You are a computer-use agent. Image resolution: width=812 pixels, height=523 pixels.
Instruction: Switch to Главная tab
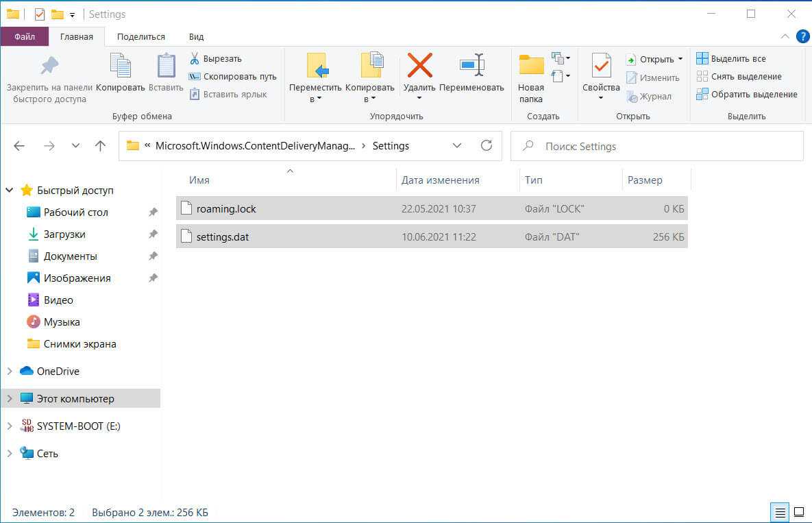point(77,37)
